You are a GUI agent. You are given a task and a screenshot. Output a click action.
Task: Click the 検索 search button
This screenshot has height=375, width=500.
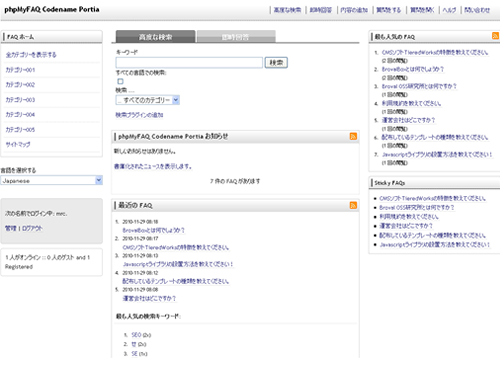[276, 62]
